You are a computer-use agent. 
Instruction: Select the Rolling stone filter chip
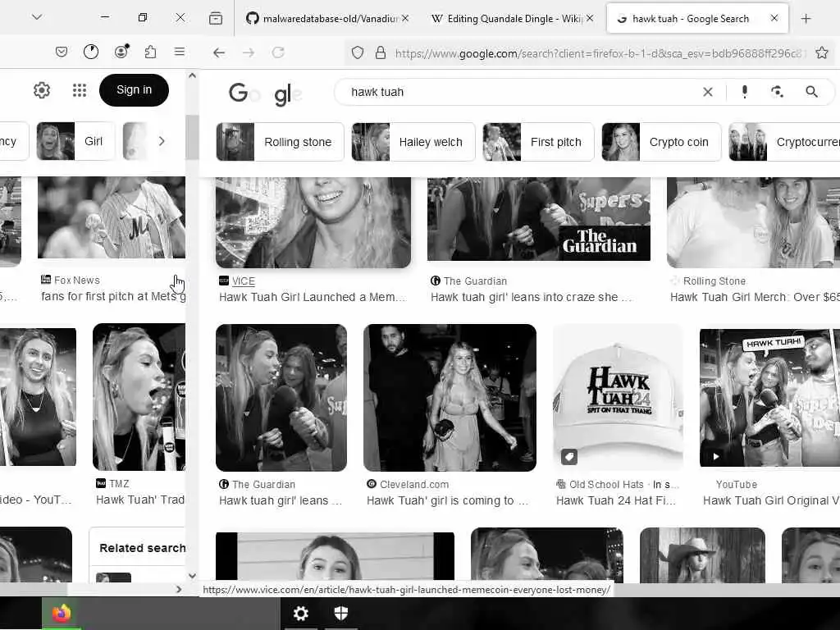click(281, 142)
